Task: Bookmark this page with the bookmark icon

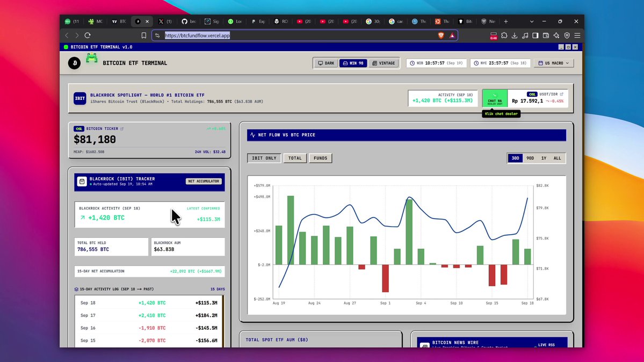Action: [x=144, y=35]
